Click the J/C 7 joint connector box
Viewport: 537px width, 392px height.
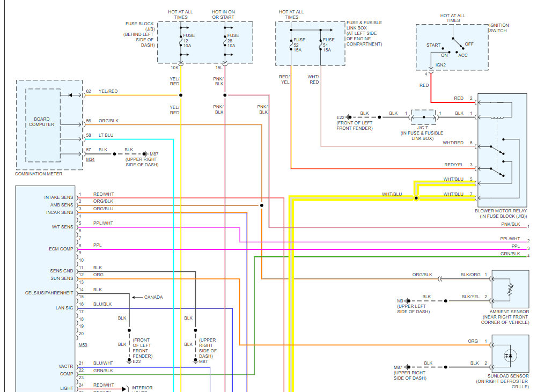pos(424,117)
